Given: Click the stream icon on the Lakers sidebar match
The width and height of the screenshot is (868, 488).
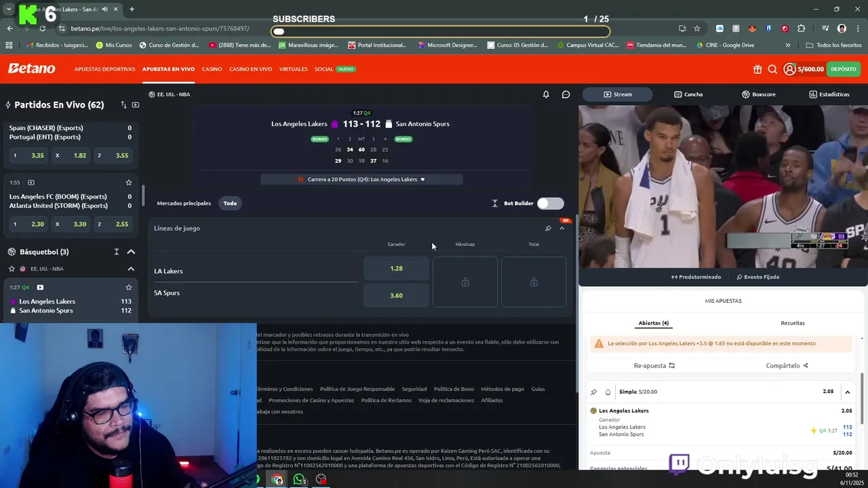Looking at the screenshot, I should coord(40,287).
